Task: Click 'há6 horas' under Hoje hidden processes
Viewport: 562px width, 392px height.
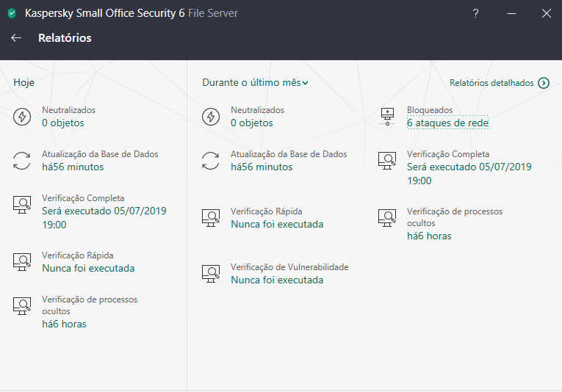Action: (x=64, y=324)
